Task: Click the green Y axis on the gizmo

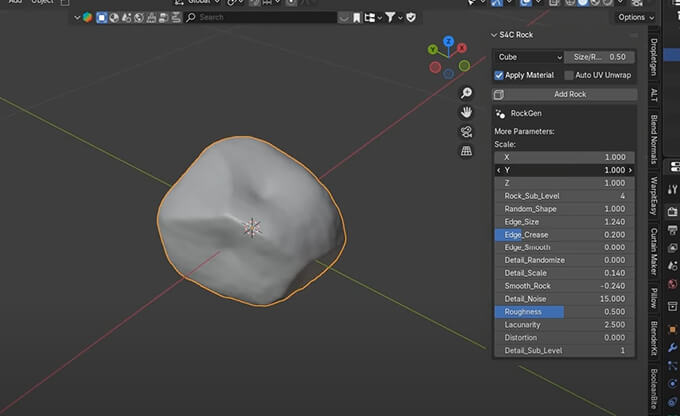Action: tap(434, 48)
